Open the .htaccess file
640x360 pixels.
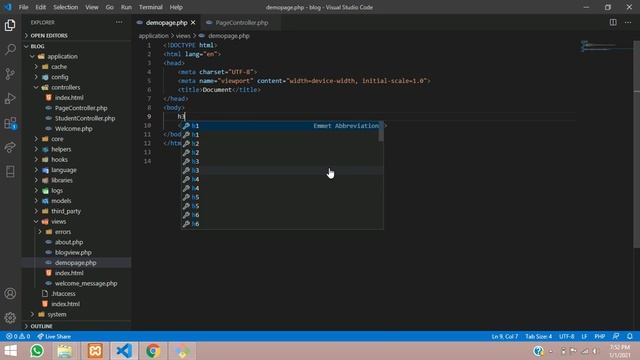click(63, 293)
